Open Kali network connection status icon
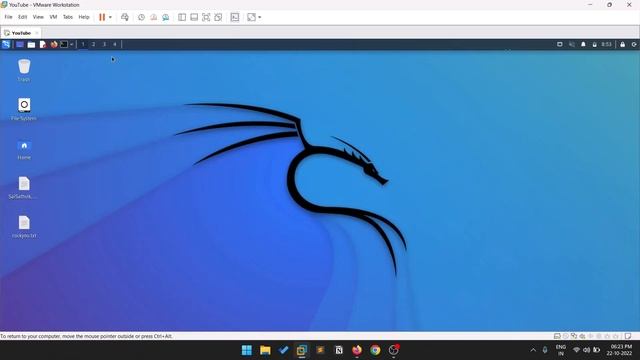Image resolution: width=640 pixels, height=360 pixels. [x=571, y=44]
